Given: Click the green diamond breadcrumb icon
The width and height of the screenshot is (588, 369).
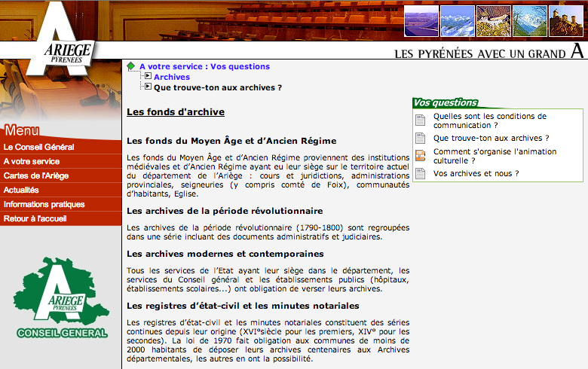Looking at the screenshot, I should point(131,66).
